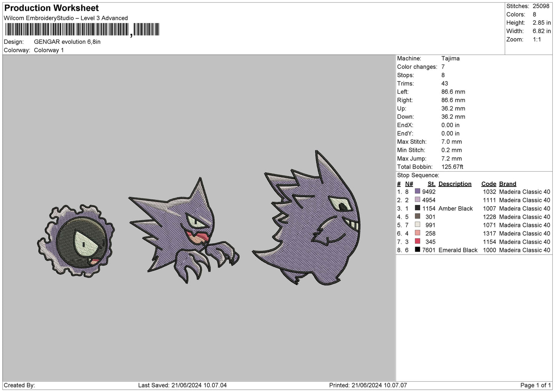
Task: Click the 'Emerald Black' description
Action: pos(458,250)
